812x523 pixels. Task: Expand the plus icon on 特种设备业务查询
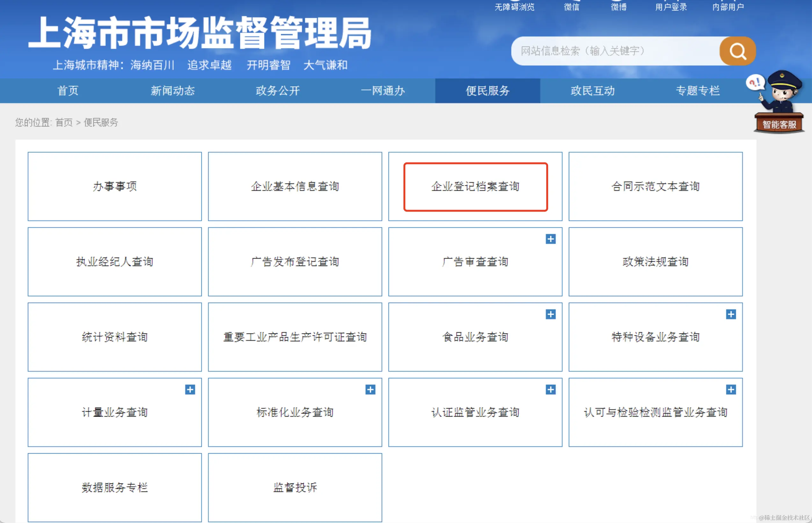[731, 314]
